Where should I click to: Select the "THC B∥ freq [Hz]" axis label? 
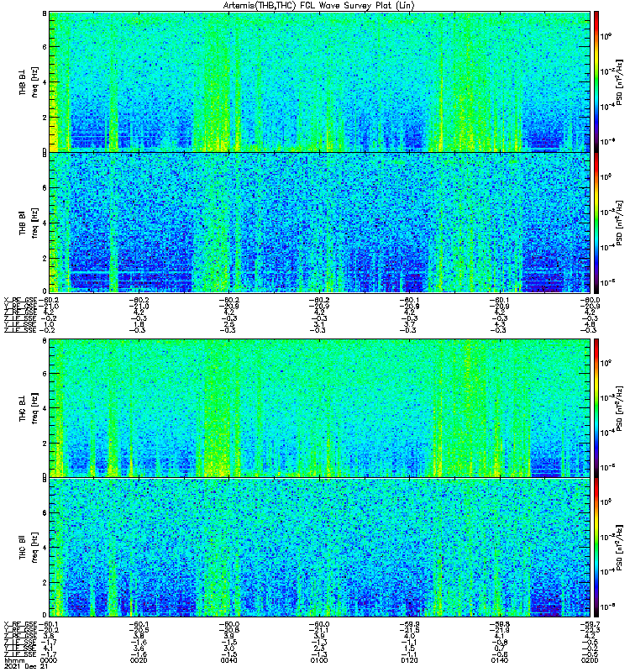[x=29, y=547]
